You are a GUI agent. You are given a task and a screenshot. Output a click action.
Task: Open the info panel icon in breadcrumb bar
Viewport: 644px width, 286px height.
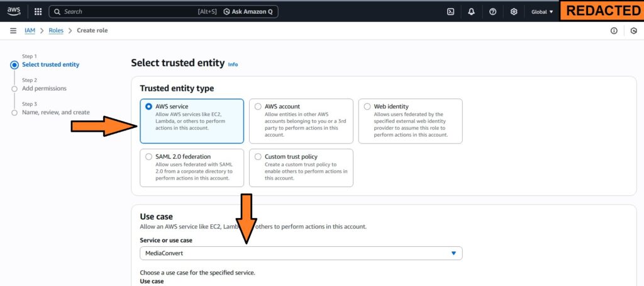614,31
